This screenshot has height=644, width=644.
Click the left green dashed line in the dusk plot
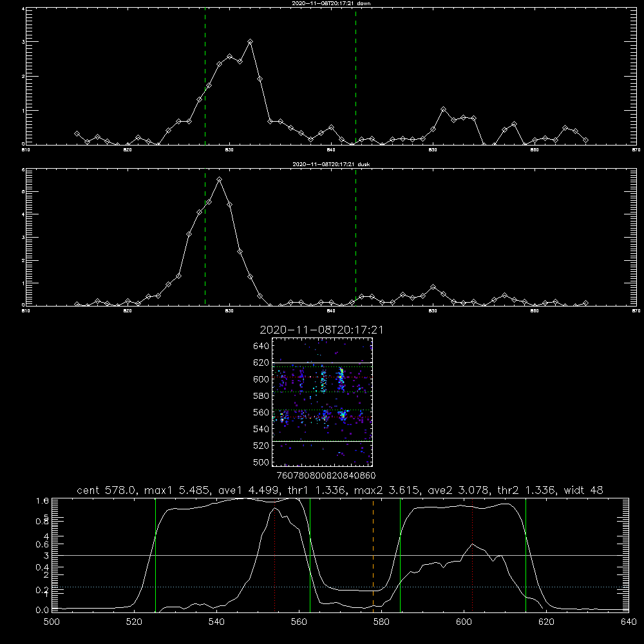(205, 238)
